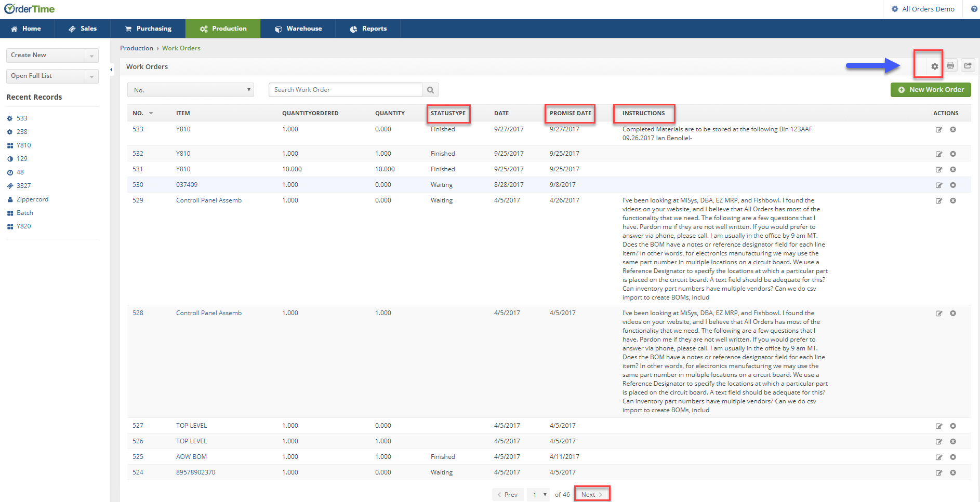
Task: Sort by the PROMISE DATE column header
Action: coord(571,113)
